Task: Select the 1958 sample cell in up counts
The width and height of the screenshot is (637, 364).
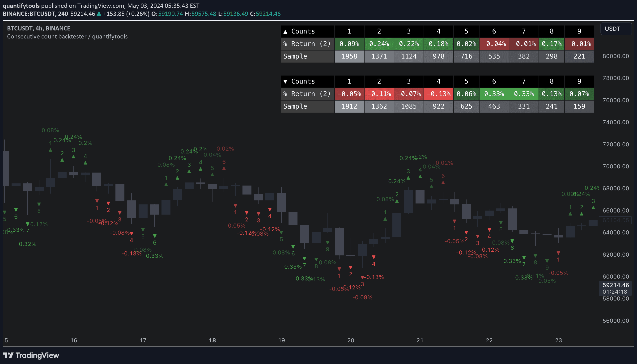Action: point(349,56)
